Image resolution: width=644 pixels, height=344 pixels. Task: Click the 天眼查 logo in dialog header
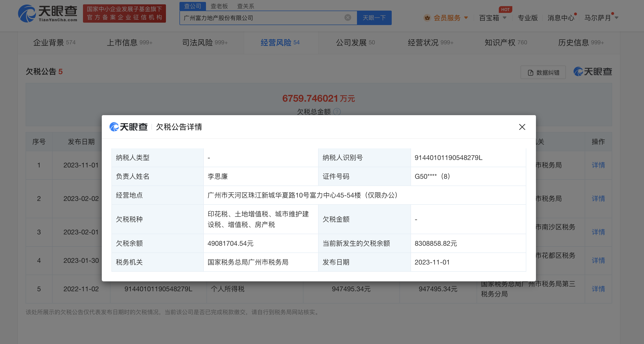coord(129,127)
